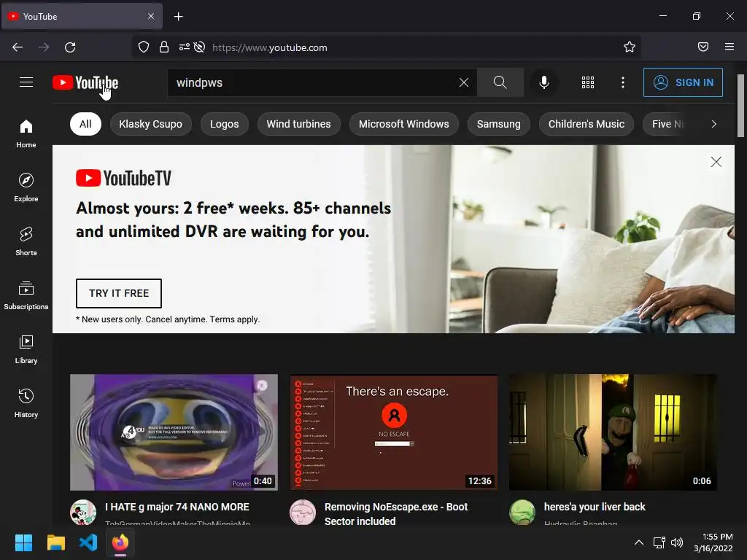Open the Windows Start menu
Viewport: 747px width, 560px height.
pyautogui.click(x=23, y=542)
